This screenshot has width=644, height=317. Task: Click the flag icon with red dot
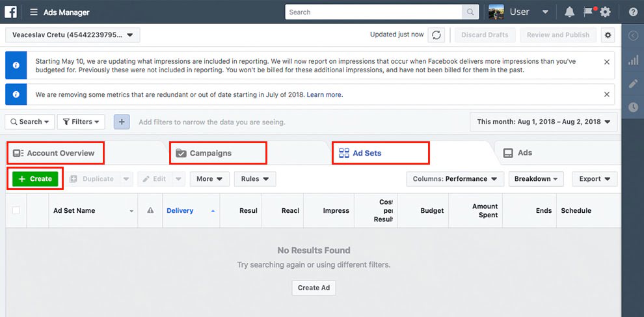pyautogui.click(x=589, y=12)
